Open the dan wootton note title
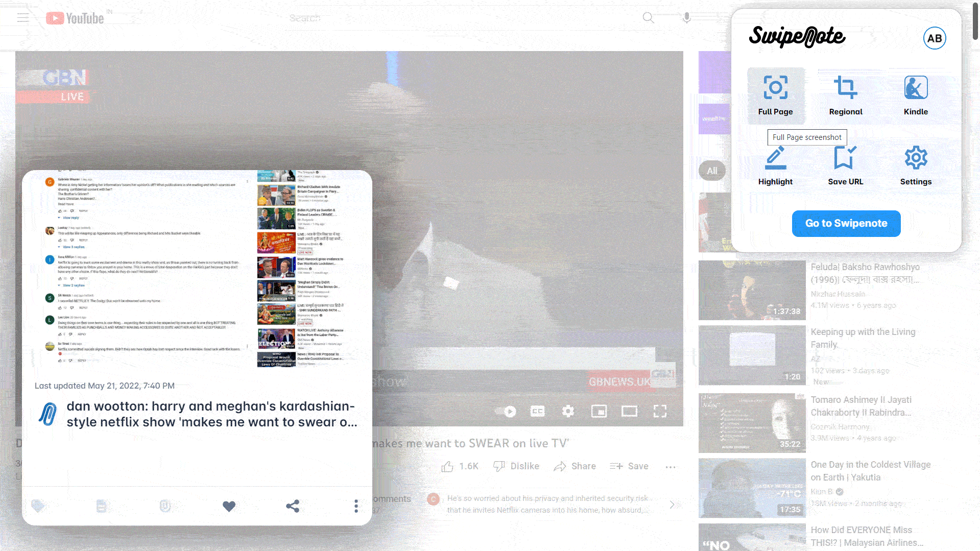Viewport: 980px width, 551px height. pos(212,414)
